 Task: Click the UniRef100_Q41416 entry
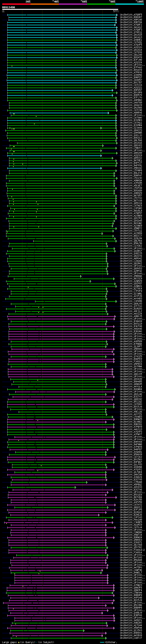tap(131, 143)
